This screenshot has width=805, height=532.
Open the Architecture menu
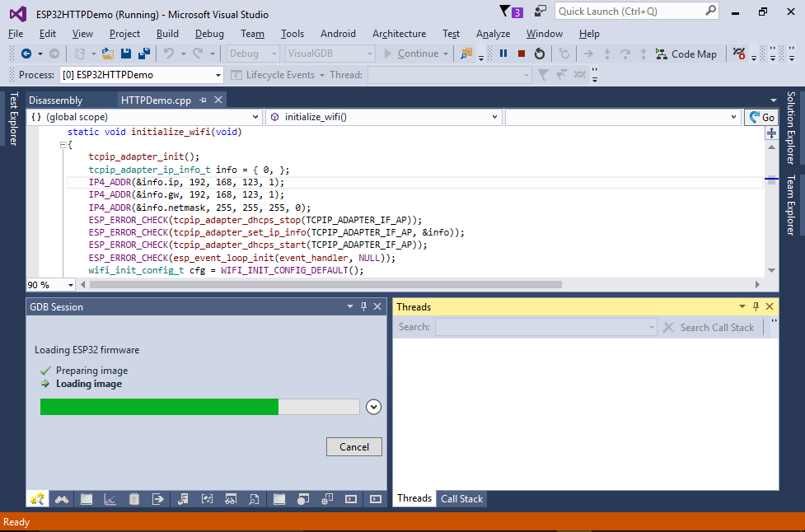coord(399,34)
